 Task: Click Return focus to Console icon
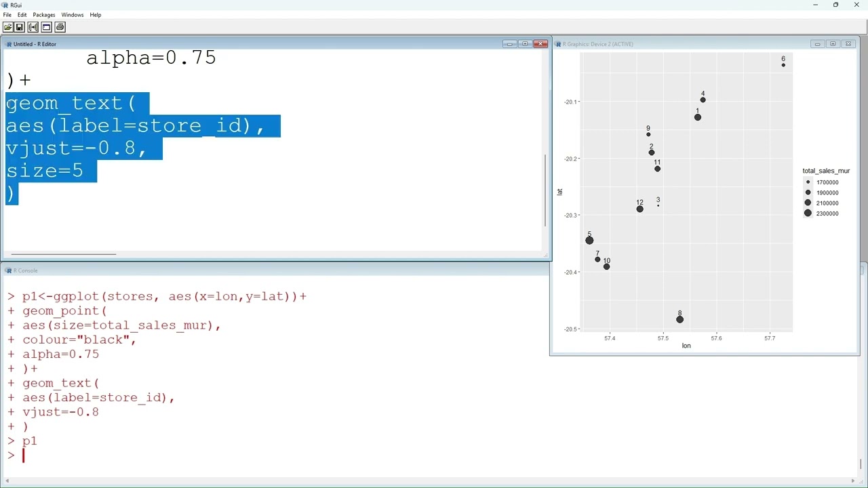pos(46,27)
